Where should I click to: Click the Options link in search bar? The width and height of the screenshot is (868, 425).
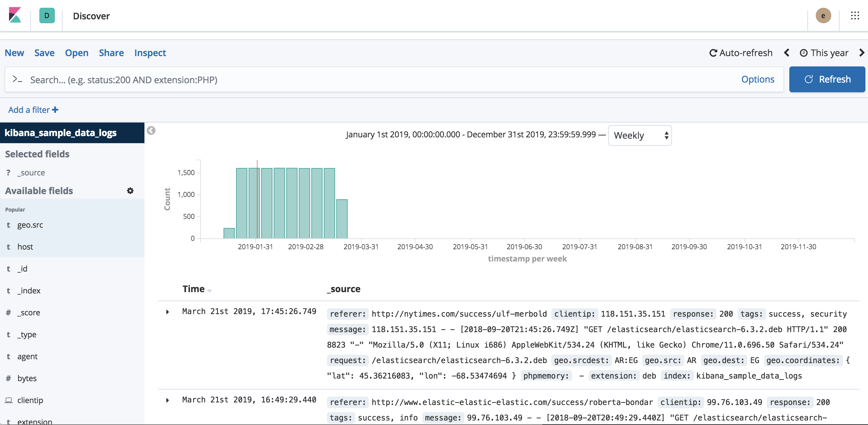pyautogui.click(x=757, y=80)
